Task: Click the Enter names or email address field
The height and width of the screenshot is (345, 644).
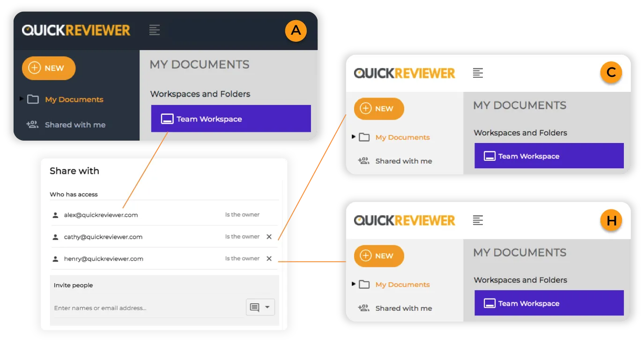Action: [148, 308]
